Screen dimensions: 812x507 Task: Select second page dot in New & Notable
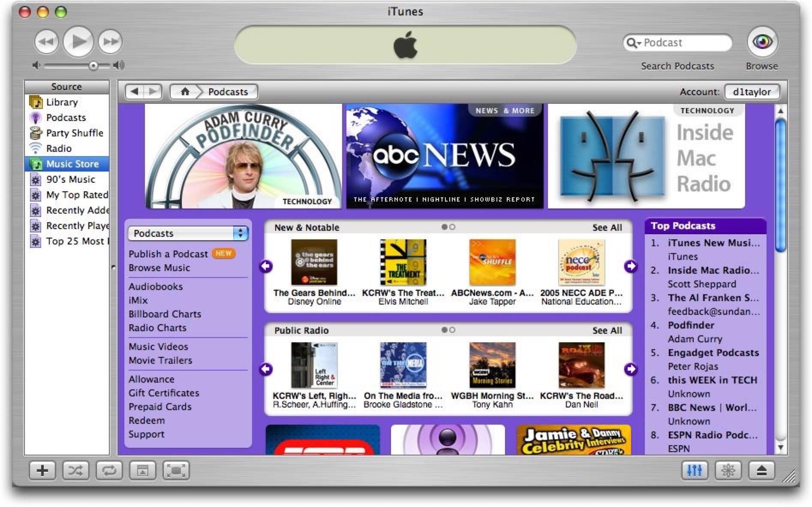click(x=452, y=226)
